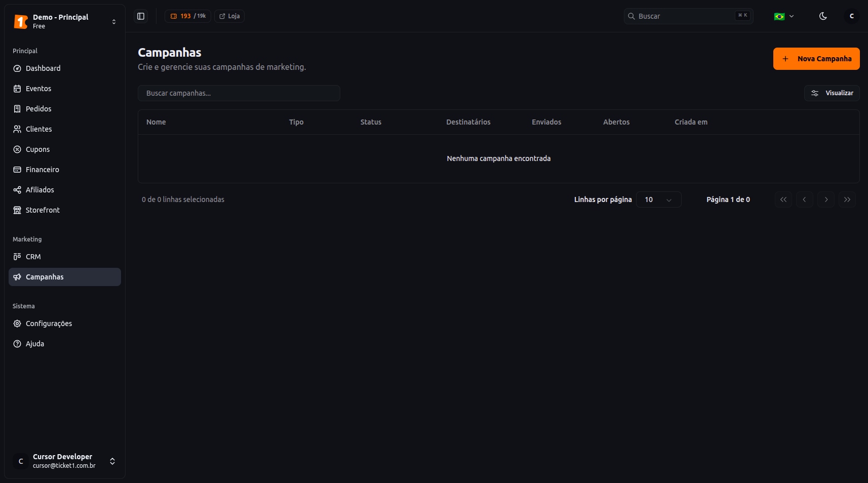Image resolution: width=868 pixels, height=483 pixels.
Task: Open the Ajuda help page
Action: pos(65,344)
